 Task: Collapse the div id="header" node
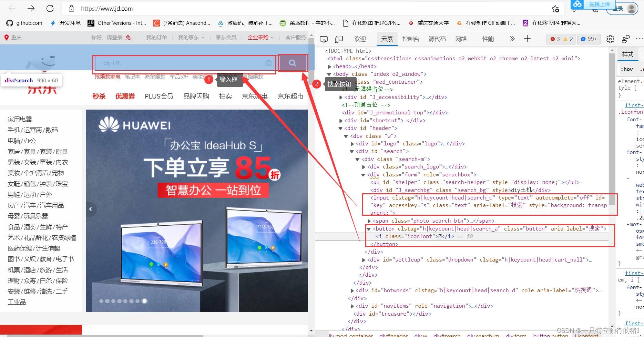tap(341, 128)
